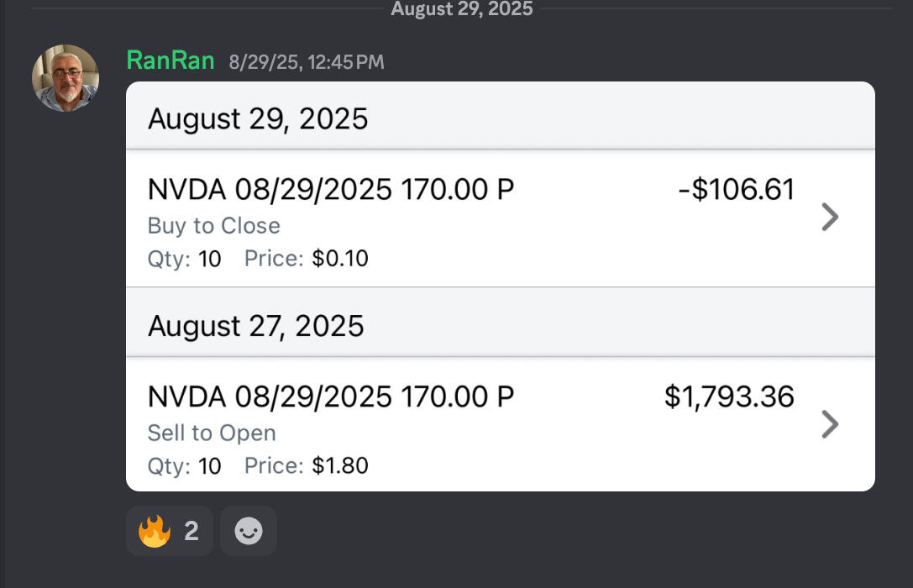The image size is (913, 588).
Task: Select the NVDA Sell to Open row title
Action: tap(331, 396)
